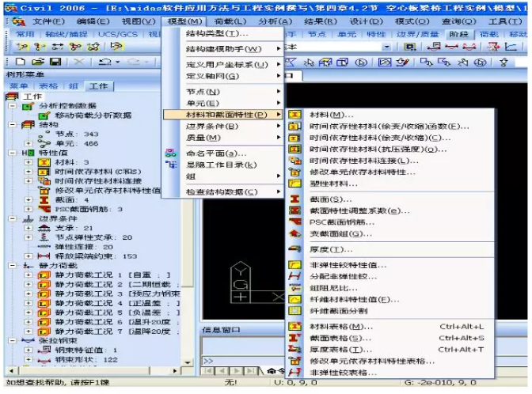
Task: Click the 显隐工作目录 icon in the menu
Action: (171, 165)
